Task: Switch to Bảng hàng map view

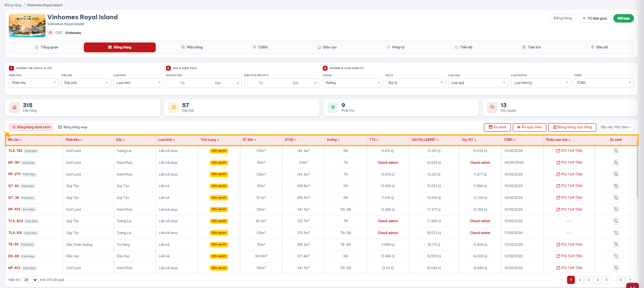Action: [73, 127]
